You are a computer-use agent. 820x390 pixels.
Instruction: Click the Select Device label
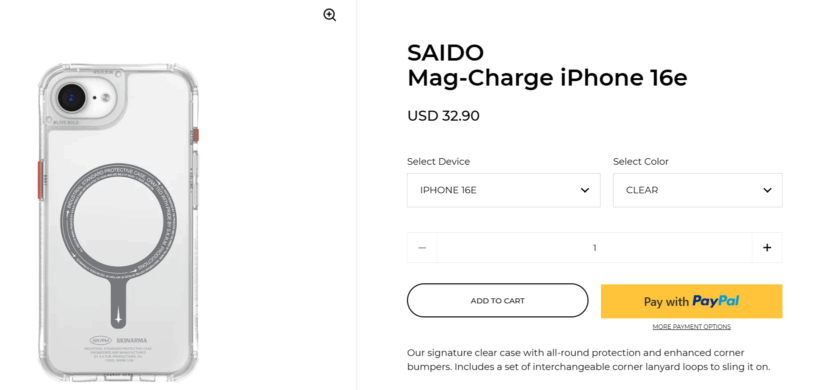438,162
